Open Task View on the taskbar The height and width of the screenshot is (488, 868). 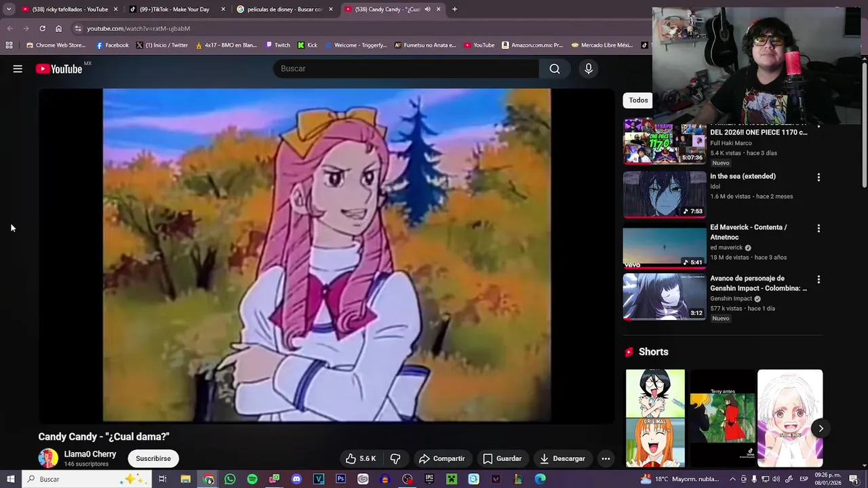[163, 479]
